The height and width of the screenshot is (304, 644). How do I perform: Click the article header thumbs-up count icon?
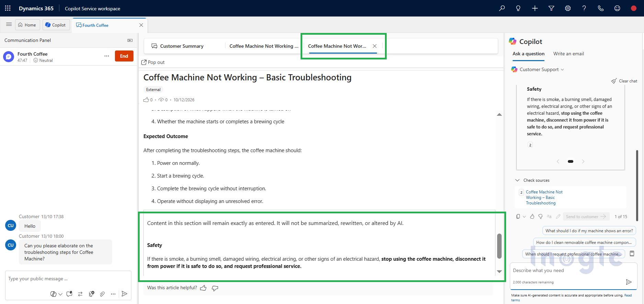click(x=146, y=100)
